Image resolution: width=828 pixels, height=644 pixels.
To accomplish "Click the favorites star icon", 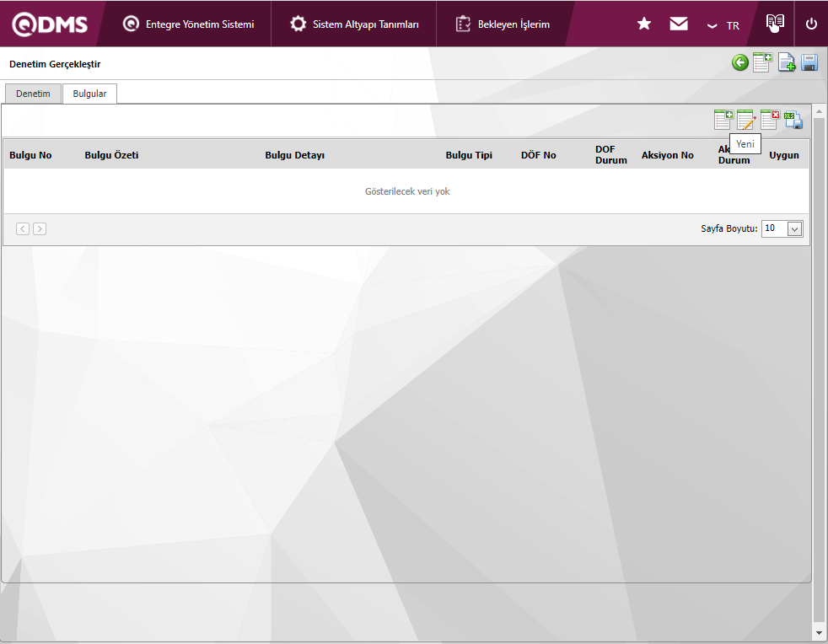I will [643, 24].
